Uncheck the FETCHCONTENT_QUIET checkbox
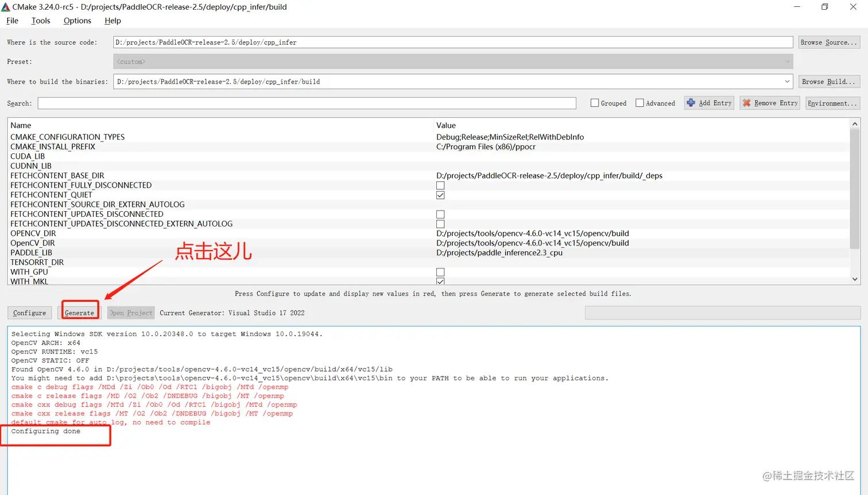This screenshot has width=868, height=495. [x=440, y=195]
